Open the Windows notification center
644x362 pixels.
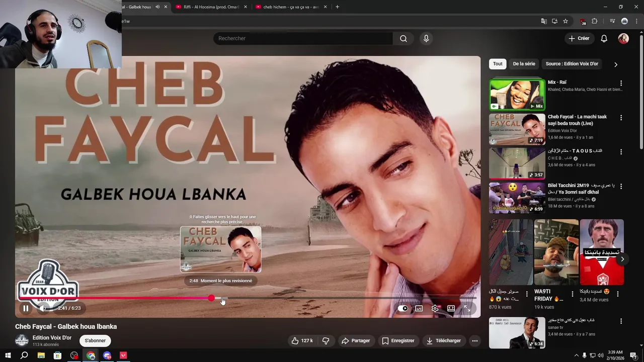pos(633,355)
